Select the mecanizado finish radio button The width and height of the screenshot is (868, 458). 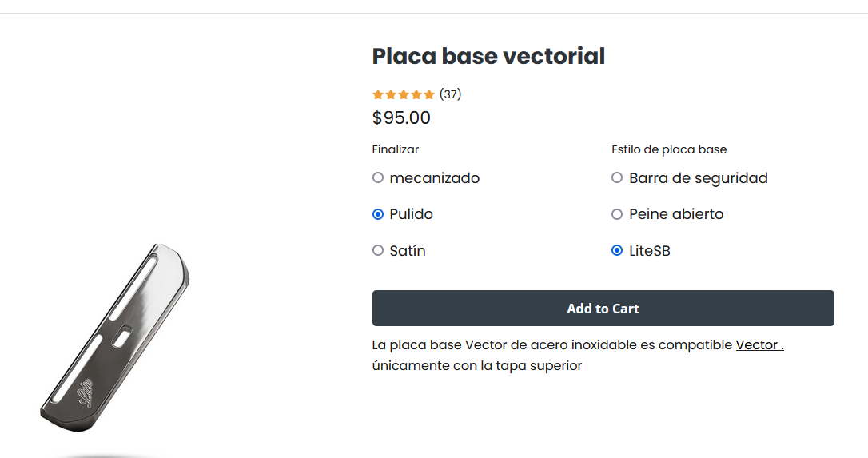point(378,178)
